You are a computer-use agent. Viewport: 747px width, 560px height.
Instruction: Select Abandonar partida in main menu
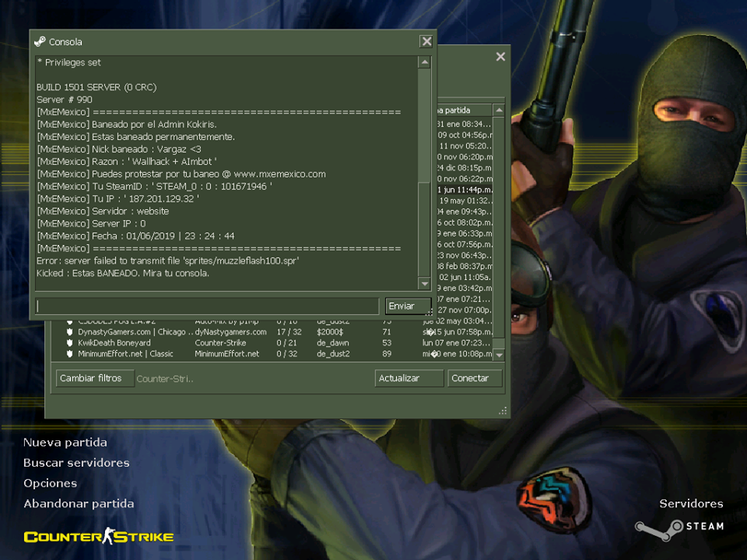coord(79,504)
